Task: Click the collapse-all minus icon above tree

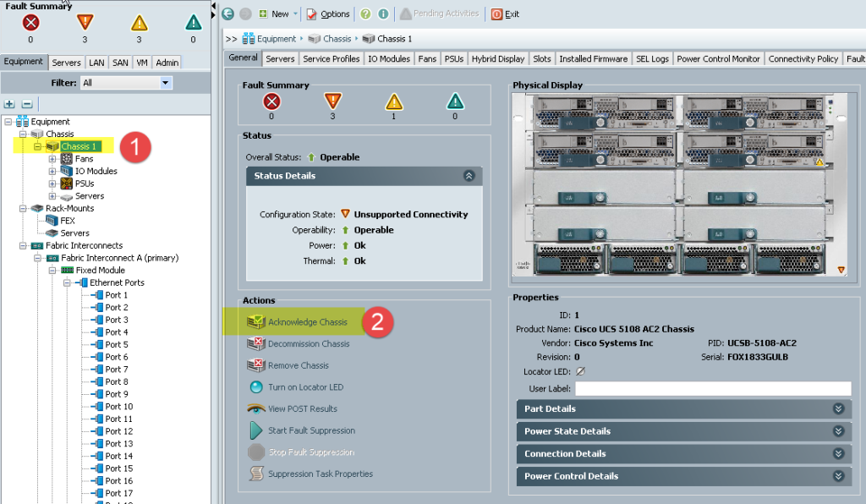Action: [26, 104]
